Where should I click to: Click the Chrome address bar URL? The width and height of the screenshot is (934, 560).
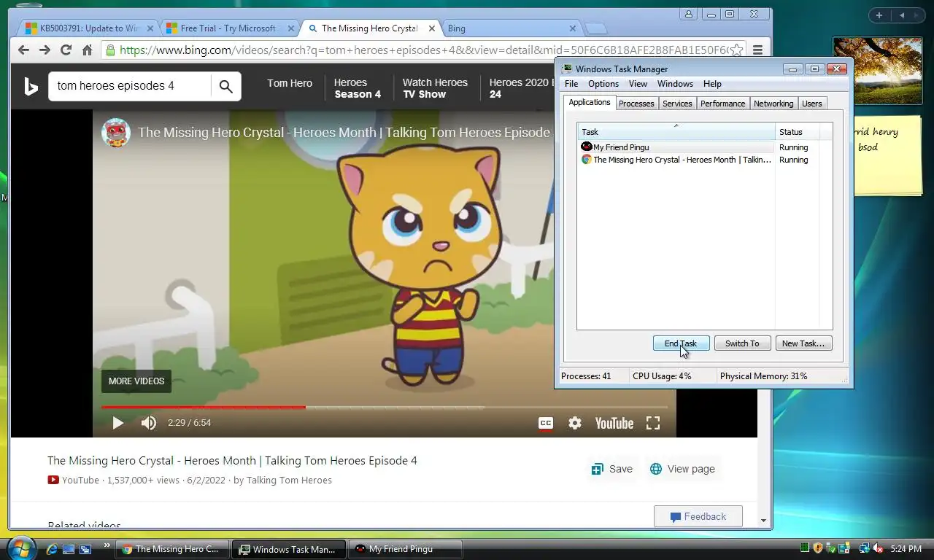(x=423, y=50)
